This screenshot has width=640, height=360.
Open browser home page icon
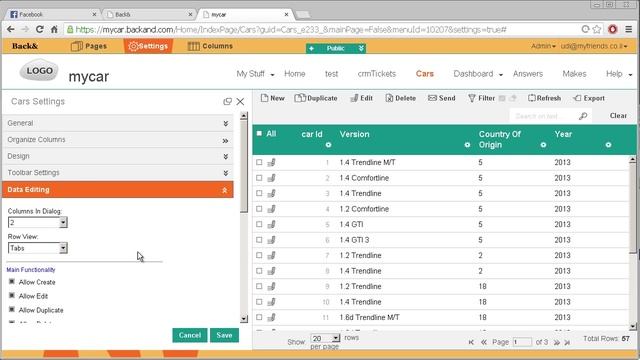pos(54,29)
